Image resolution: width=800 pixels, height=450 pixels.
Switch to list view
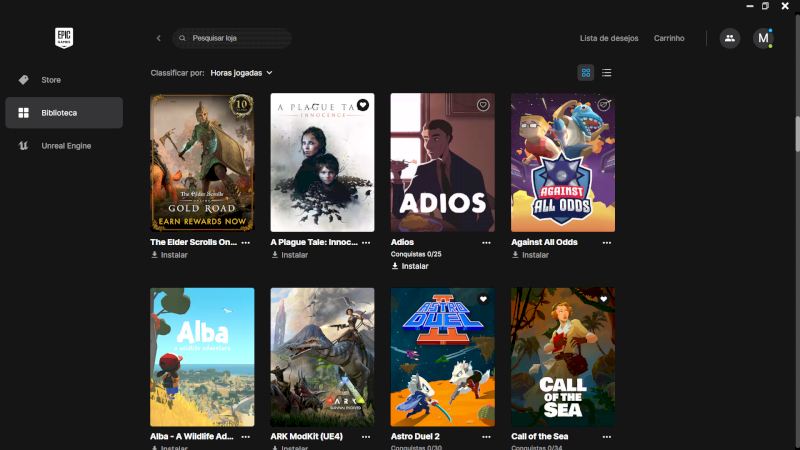[606, 72]
